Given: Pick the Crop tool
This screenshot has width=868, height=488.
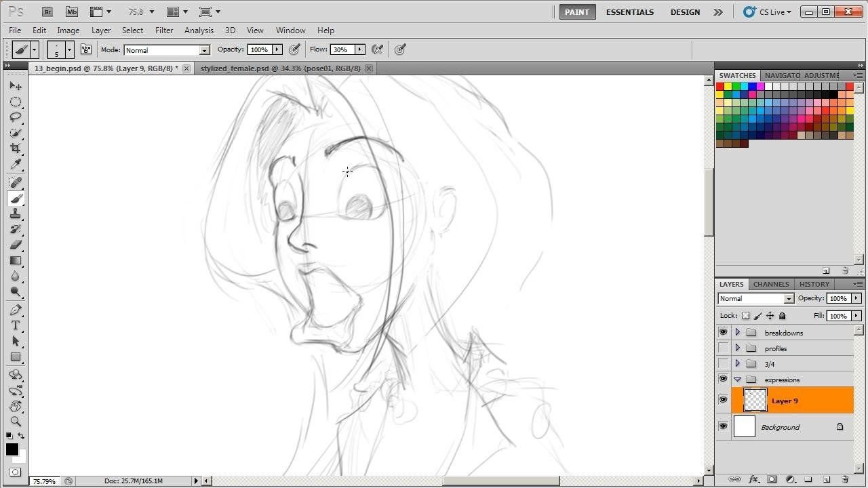Looking at the screenshot, I should [x=16, y=148].
